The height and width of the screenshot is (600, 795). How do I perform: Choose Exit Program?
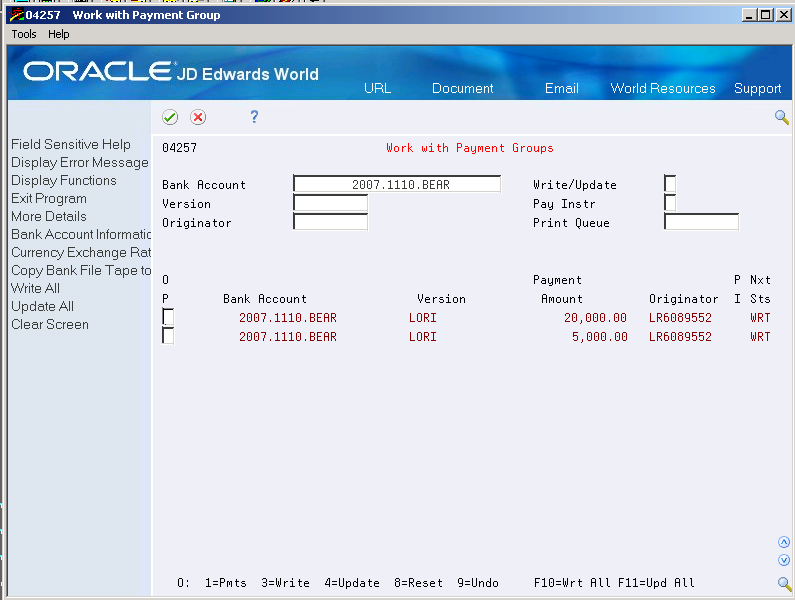(x=49, y=198)
